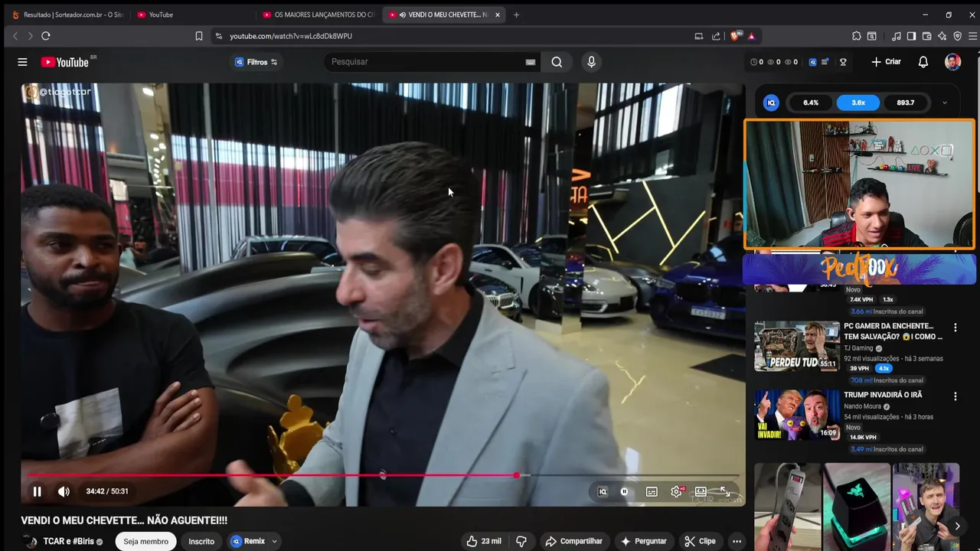This screenshot has width=980, height=551.
Task: Start voice search with the microphone
Action: [x=591, y=62]
